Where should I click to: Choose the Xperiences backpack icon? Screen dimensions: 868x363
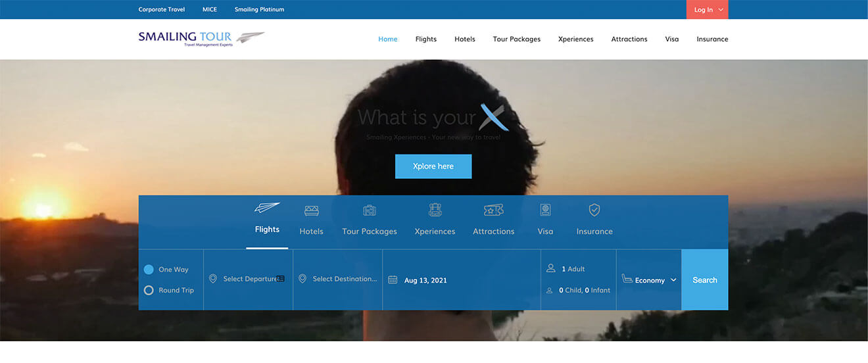[x=435, y=210]
